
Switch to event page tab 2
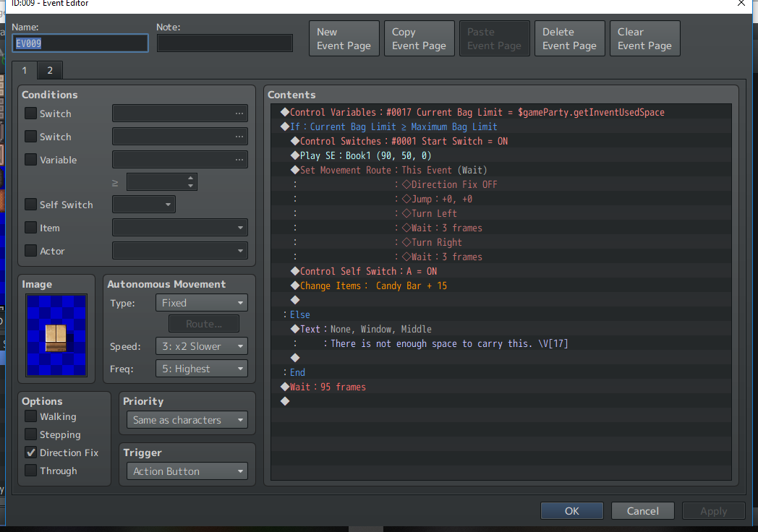tap(50, 71)
